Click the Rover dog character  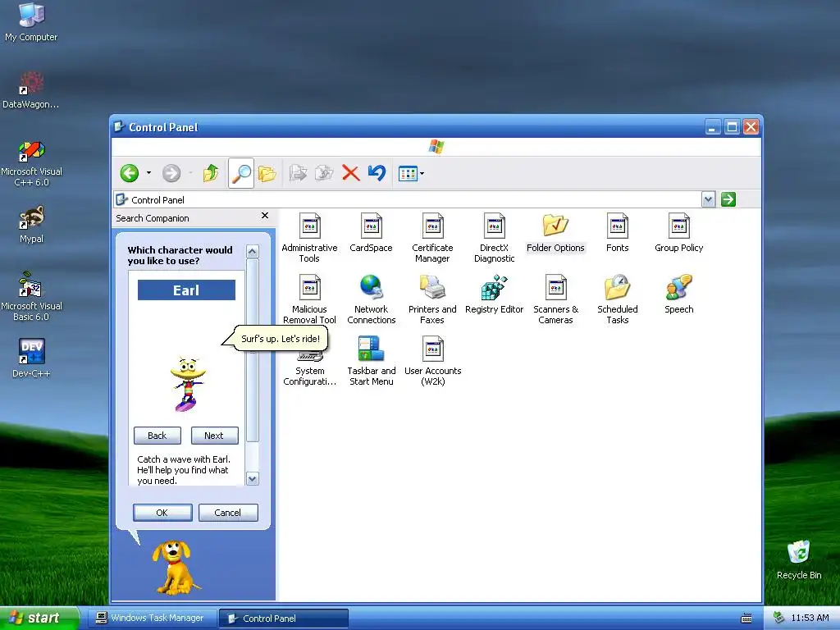176,568
